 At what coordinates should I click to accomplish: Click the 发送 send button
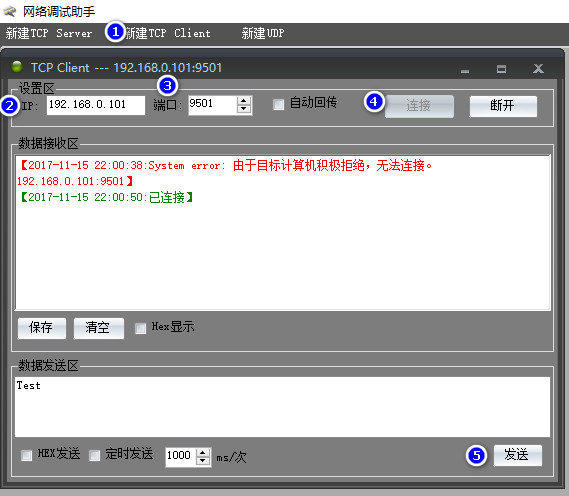pyautogui.click(x=517, y=455)
